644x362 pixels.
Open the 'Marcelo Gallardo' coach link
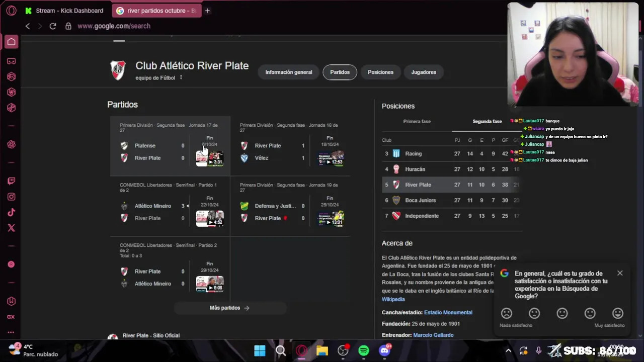[433, 335]
